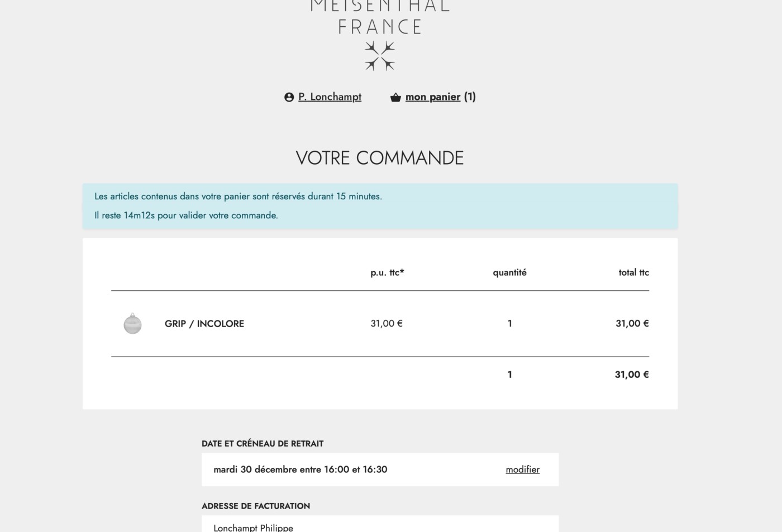
Task: Click the ornament bauble image in the order row
Action: coord(132,323)
